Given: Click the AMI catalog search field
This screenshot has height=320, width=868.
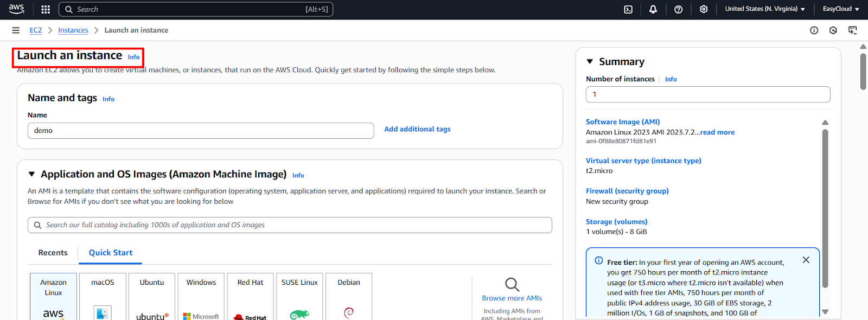Looking at the screenshot, I should (290, 225).
